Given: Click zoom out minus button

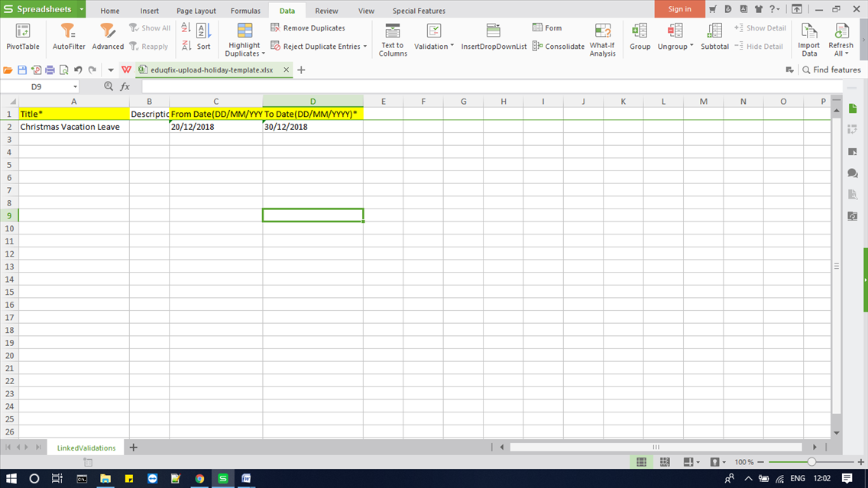Looking at the screenshot, I should [760, 462].
